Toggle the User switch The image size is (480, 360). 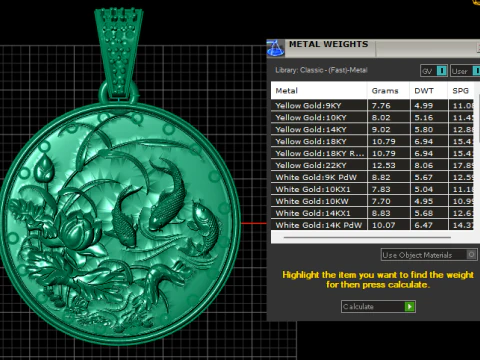[476, 71]
